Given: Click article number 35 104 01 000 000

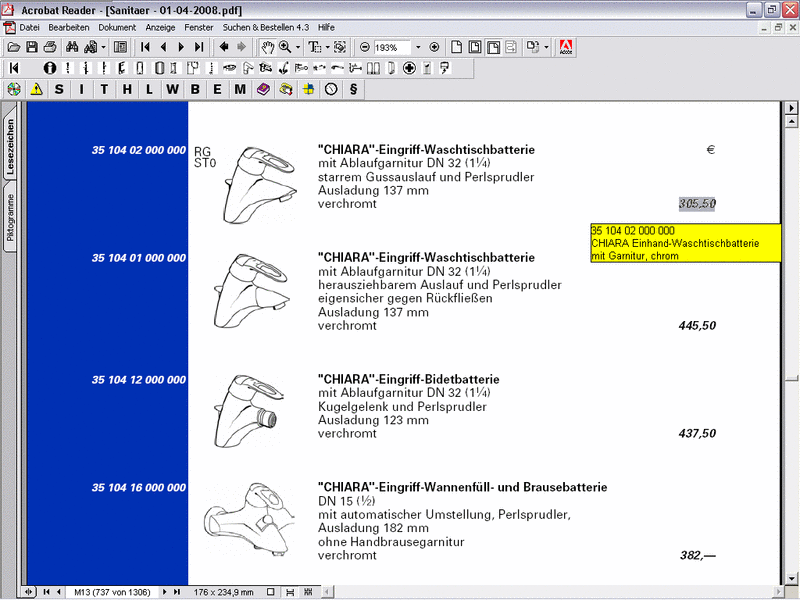Looking at the screenshot, I should tap(139, 258).
